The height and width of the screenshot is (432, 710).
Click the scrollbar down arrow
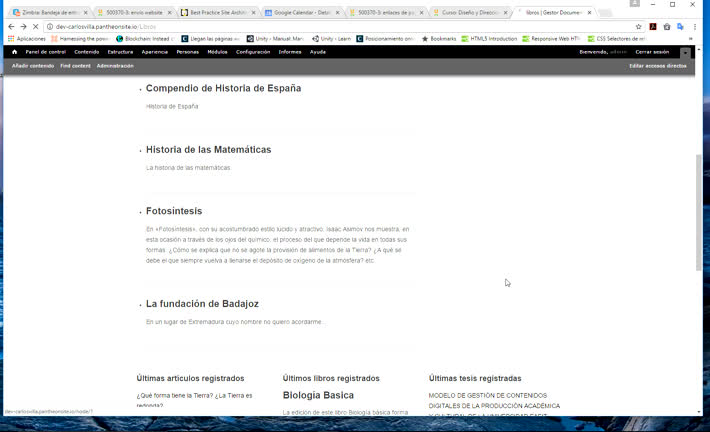tap(699, 412)
